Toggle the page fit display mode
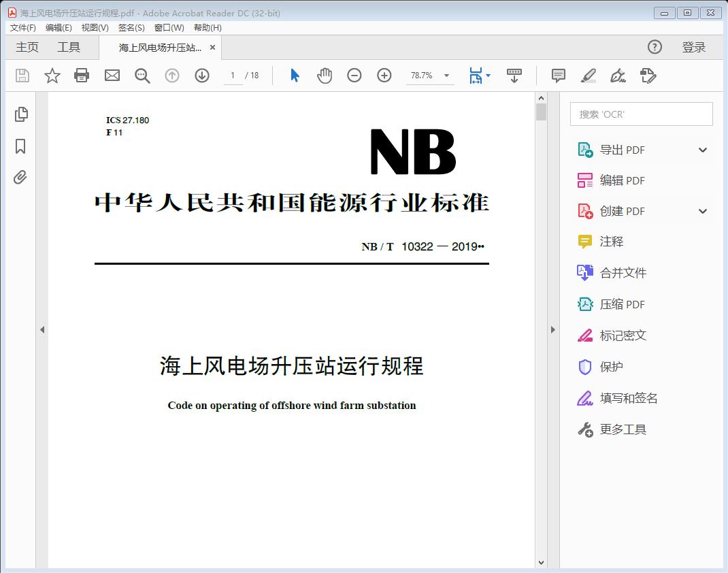The image size is (728, 573). (x=476, y=76)
